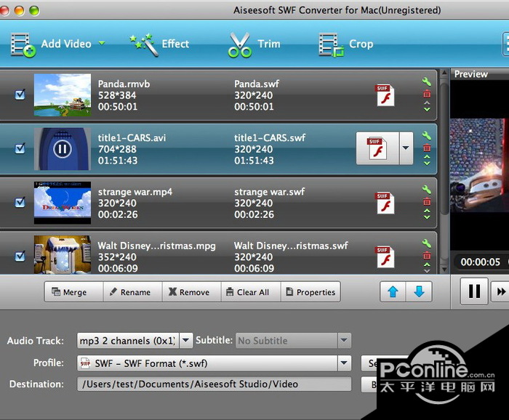This screenshot has width=509, height=420.
Task: Click SWF format icon for Walt Disney swf
Action: [x=385, y=257]
